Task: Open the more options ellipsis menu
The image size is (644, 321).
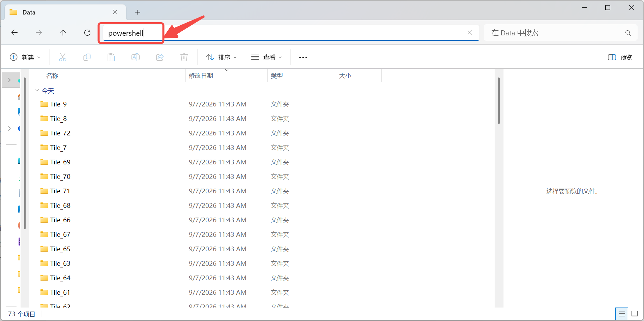Action: (303, 58)
